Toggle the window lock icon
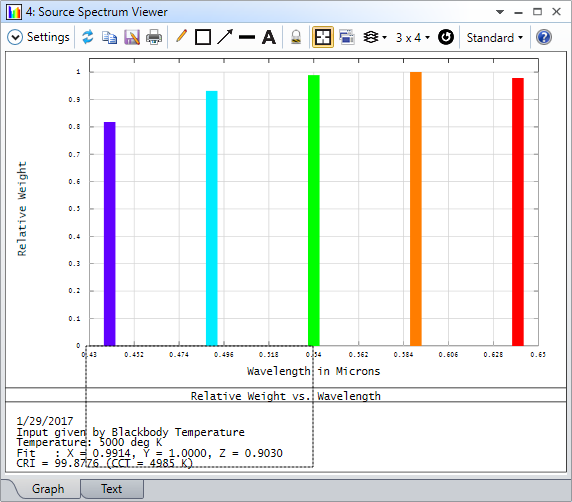This screenshot has width=572, height=502. pos(296,37)
